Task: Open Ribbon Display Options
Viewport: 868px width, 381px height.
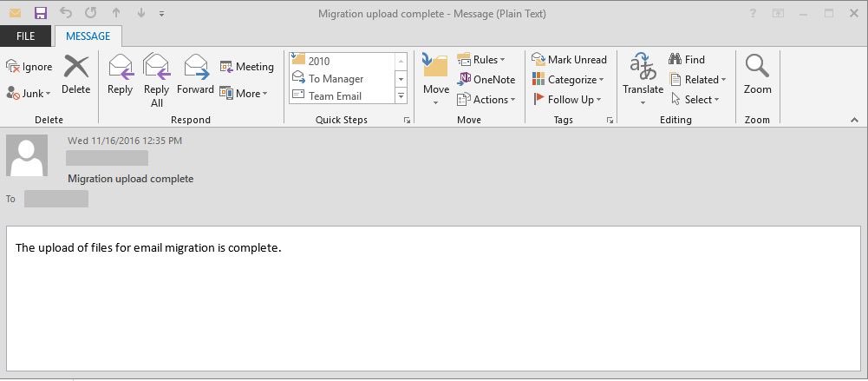Action: tap(779, 13)
